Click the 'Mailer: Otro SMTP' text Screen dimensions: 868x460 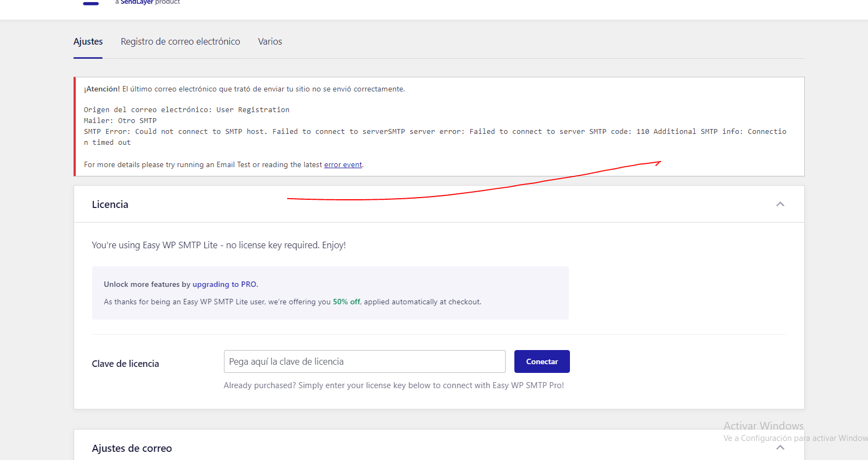(120, 121)
